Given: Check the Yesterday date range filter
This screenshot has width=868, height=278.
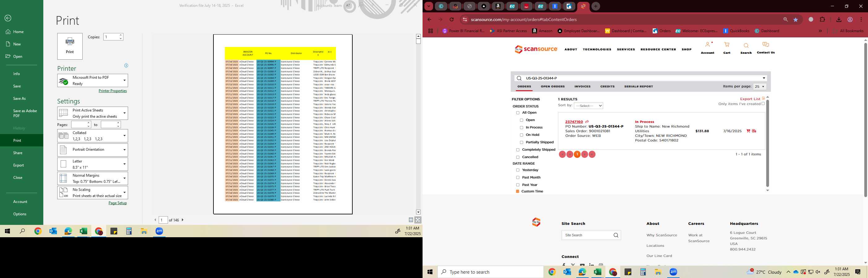Looking at the screenshot, I should (x=518, y=170).
